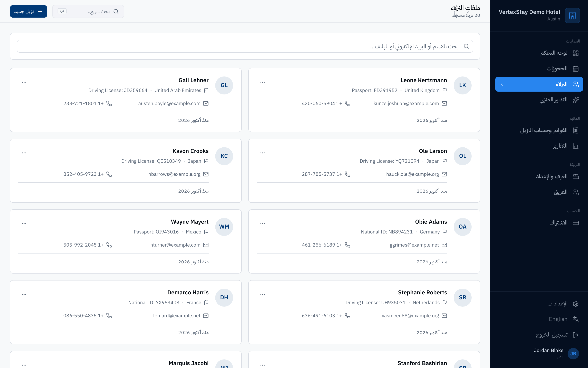This screenshot has width=588, height=368.
Task: Click the email ggrimes@example.net
Action: click(414, 245)
